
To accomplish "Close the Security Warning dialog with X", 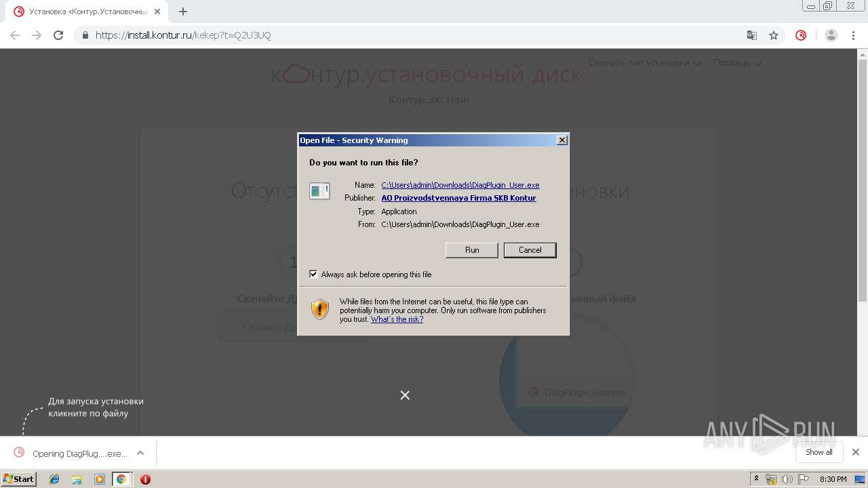I will 561,140.
